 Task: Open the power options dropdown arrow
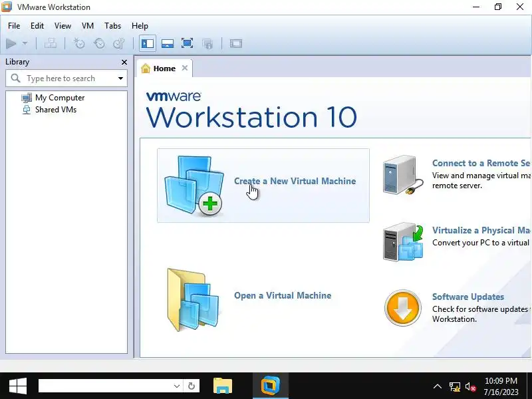pyautogui.click(x=25, y=43)
